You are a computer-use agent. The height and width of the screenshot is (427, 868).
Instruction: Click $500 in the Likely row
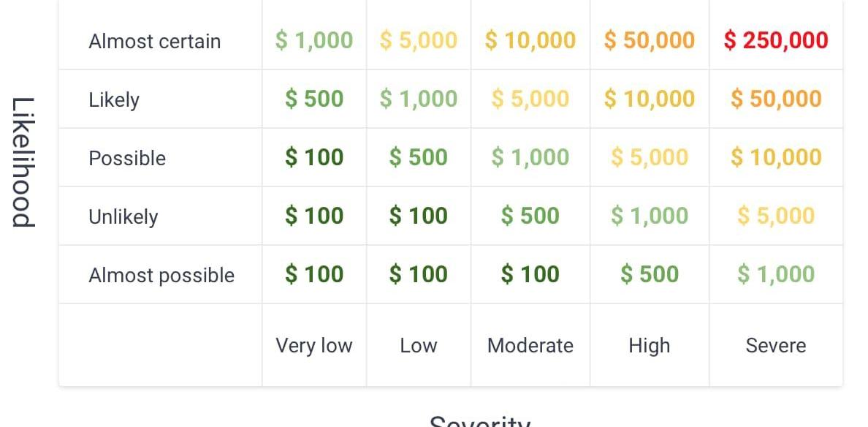pos(313,99)
